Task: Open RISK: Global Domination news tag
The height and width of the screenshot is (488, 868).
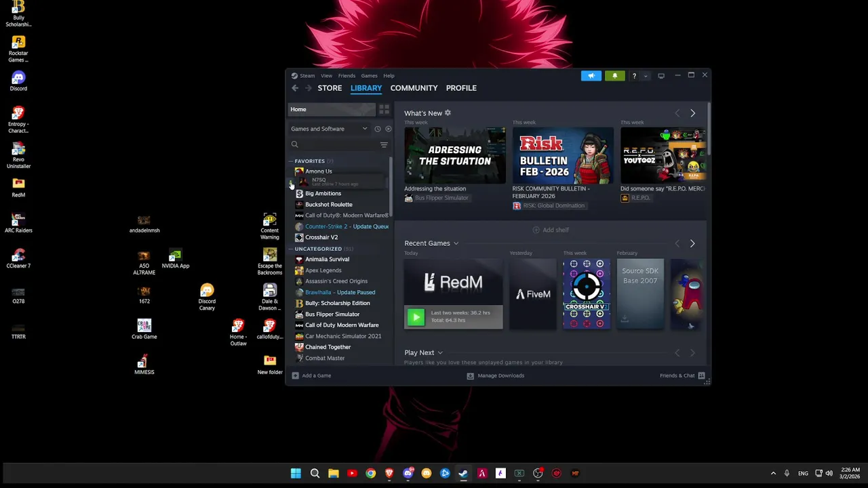Action: coord(549,205)
